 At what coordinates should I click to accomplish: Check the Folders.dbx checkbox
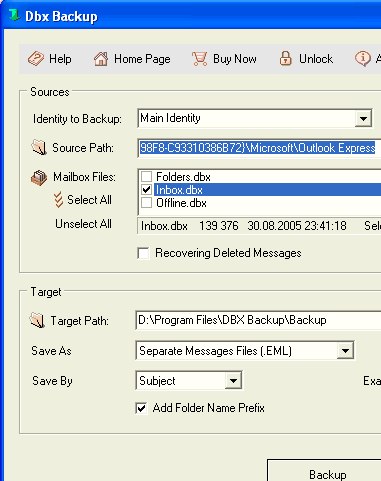[x=146, y=176]
